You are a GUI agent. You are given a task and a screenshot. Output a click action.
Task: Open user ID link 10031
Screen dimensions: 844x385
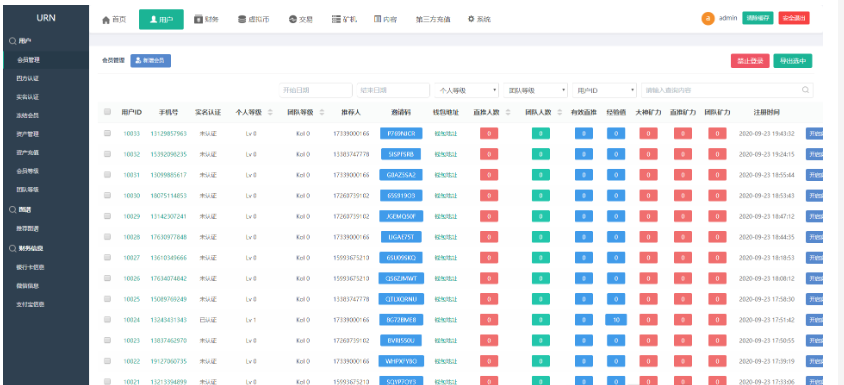(131, 175)
